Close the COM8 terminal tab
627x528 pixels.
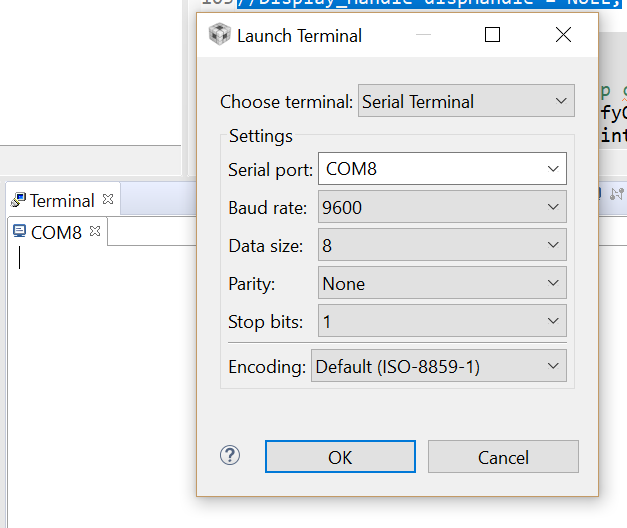(95, 231)
